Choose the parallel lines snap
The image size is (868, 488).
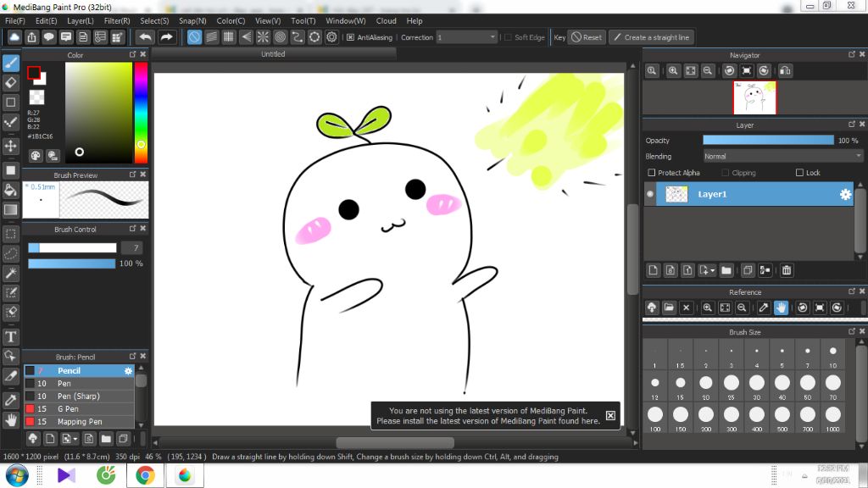point(211,37)
